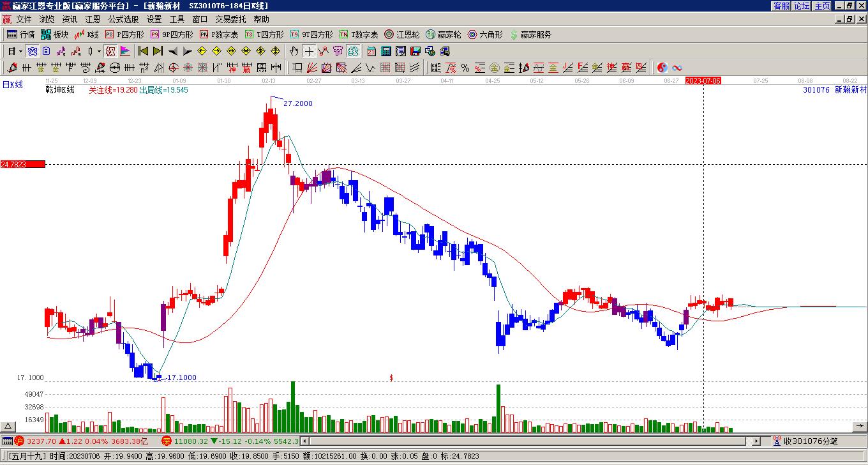Open the 帮助 menu
The image size is (868, 465).
pos(261,20)
